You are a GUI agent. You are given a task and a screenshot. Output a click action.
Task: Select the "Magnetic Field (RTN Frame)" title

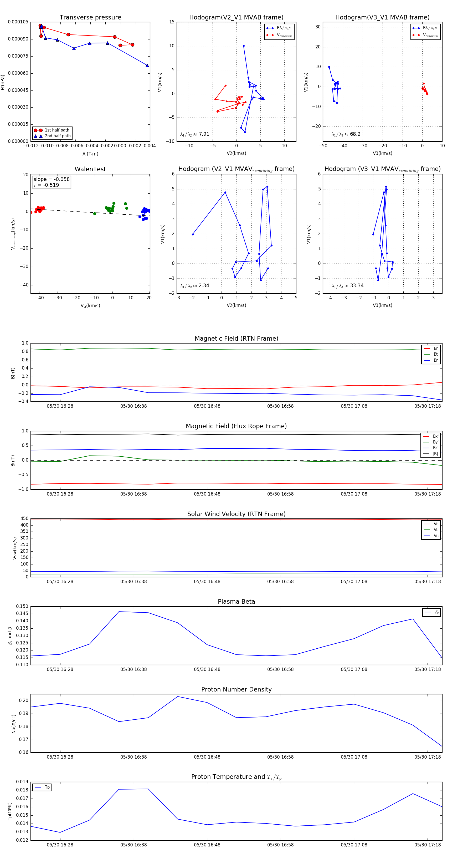[236, 339]
